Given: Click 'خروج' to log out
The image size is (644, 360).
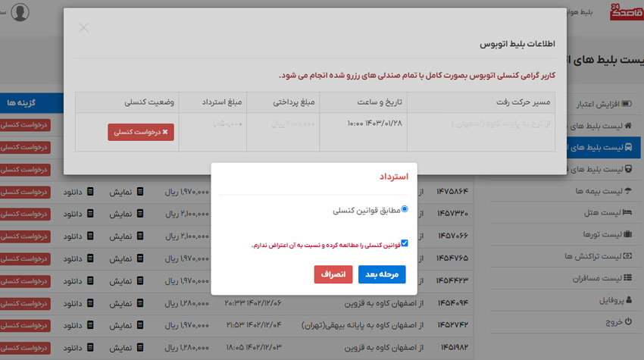Looking at the screenshot, I should (614, 322).
